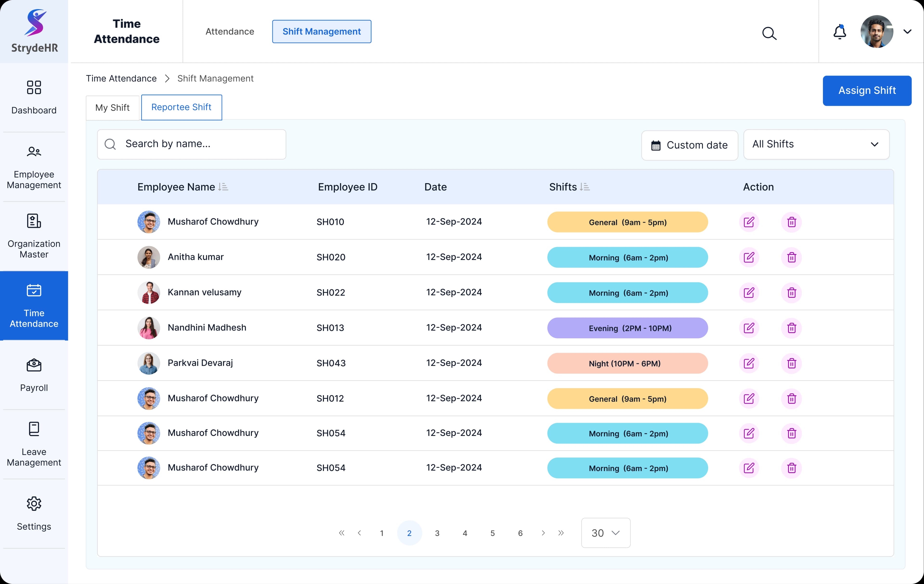Delete Anitha kumar's shift entry
924x584 pixels.
click(x=792, y=257)
